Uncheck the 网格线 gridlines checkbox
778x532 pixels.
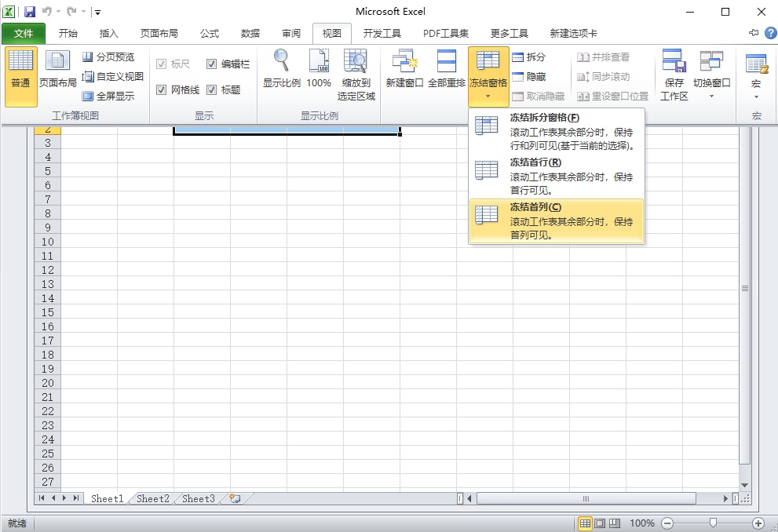click(162, 89)
